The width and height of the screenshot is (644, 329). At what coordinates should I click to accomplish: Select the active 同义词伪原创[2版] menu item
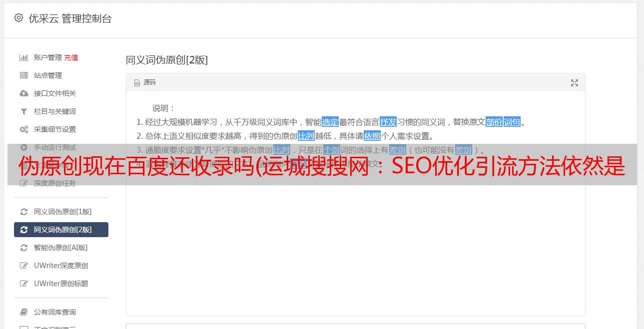(61, 230)
